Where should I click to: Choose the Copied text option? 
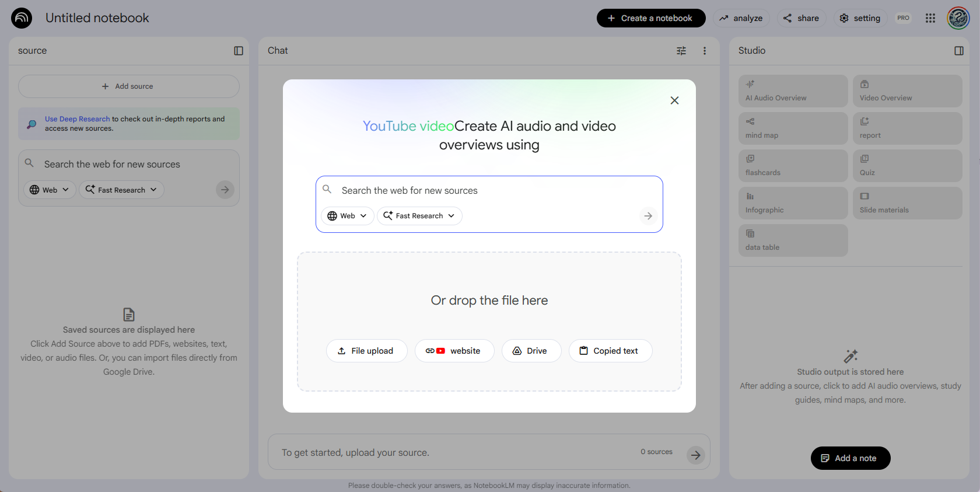click(610, 351)
